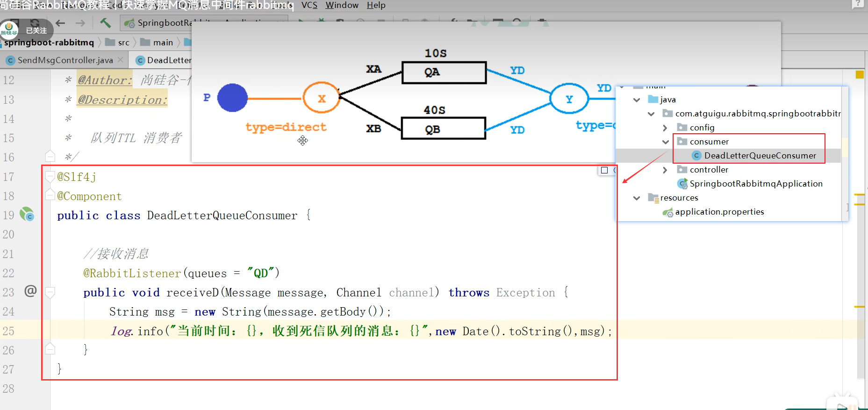Click the receiveD method name

coord(192,293)
